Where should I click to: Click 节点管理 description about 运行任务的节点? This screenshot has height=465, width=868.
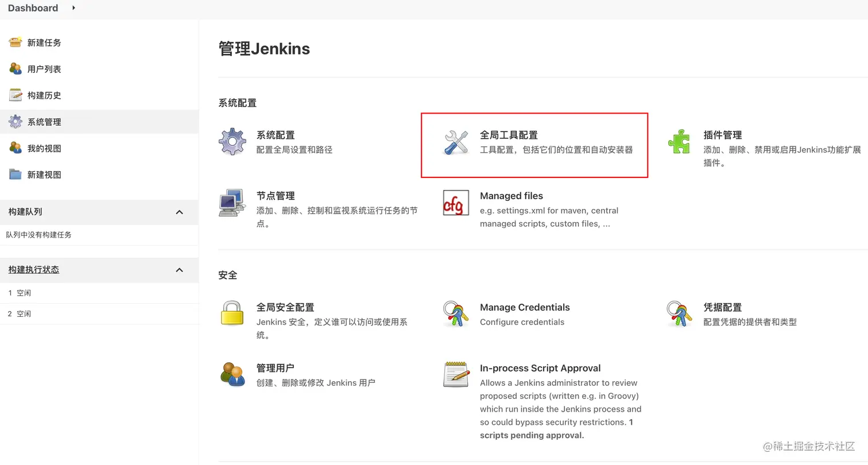click(337, 217)
